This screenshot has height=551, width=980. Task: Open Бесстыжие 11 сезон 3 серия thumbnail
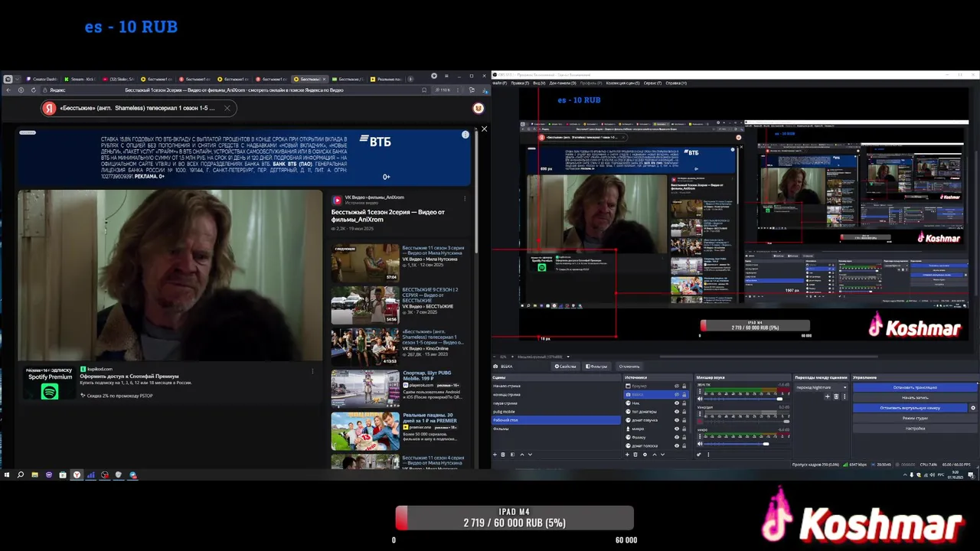tap(365, 263)
